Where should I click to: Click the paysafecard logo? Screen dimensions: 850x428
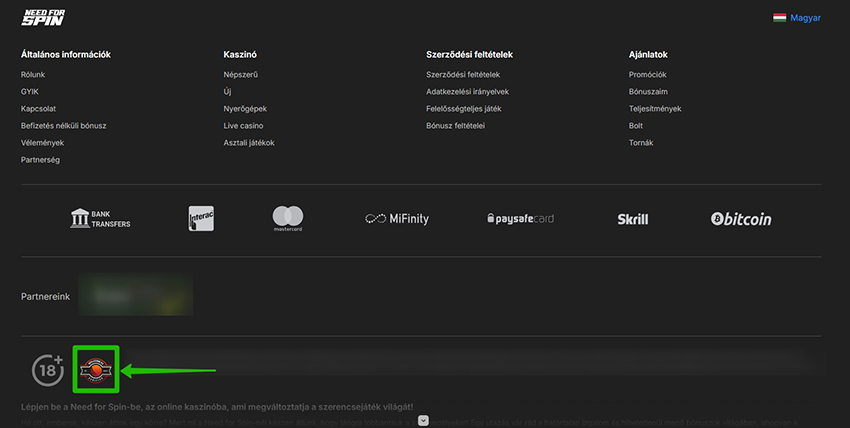(x=519, y=219)
